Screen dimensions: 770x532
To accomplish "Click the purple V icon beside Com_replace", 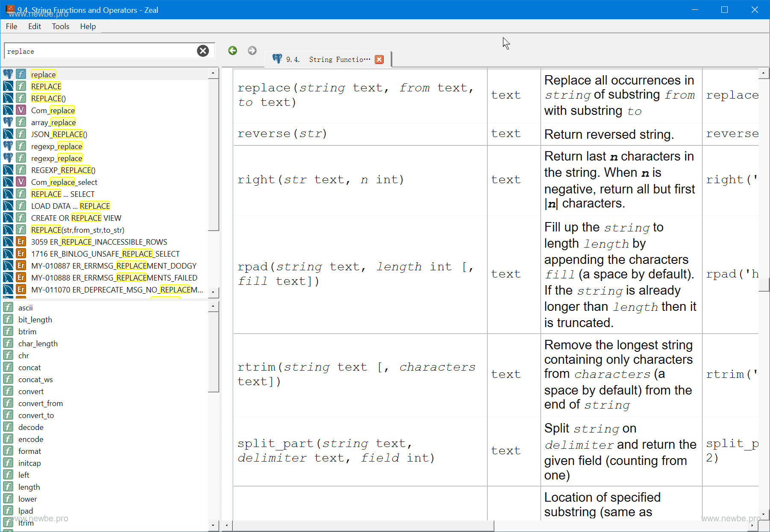I will pyautogui.click(x=21, y=111).
